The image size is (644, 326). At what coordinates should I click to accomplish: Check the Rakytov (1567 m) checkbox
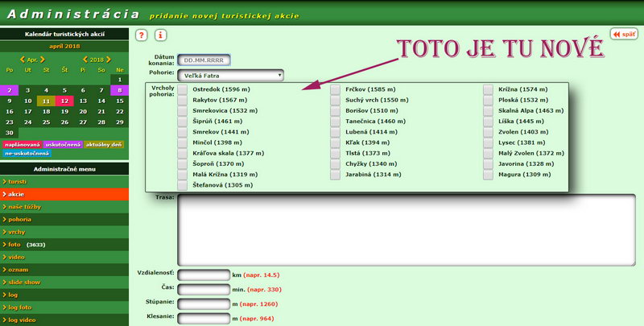click(183, 100)
